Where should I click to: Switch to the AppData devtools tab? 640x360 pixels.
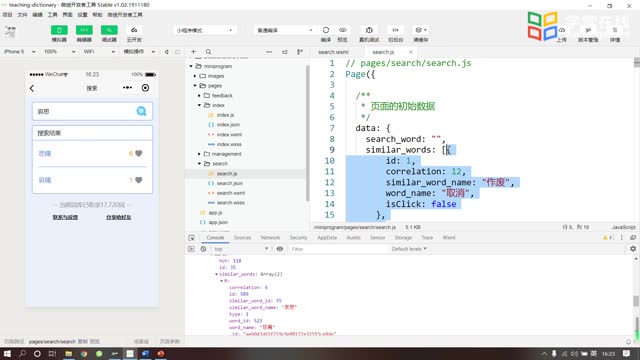point(327,238)
